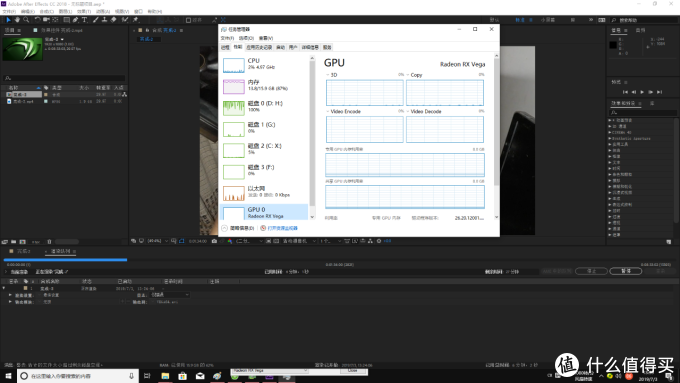Click the new folder icon in Project panel
The image size is (680, 383).
tap(13, 242)
